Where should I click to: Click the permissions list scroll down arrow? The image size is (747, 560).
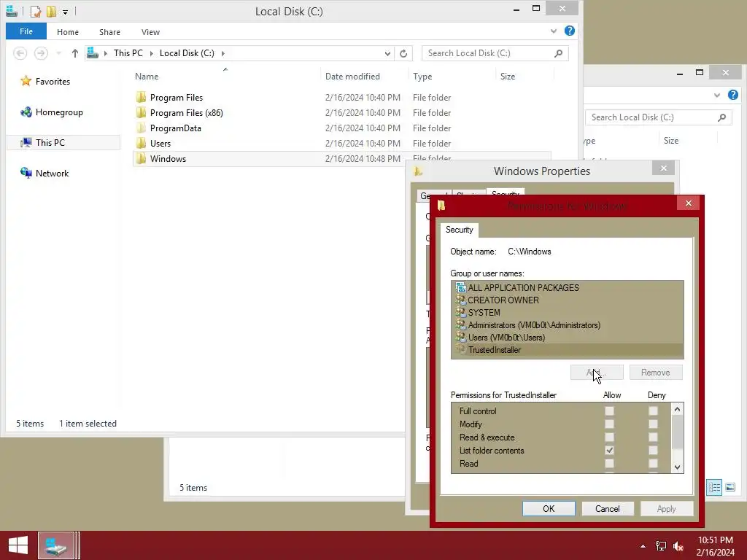pos(678,467)
